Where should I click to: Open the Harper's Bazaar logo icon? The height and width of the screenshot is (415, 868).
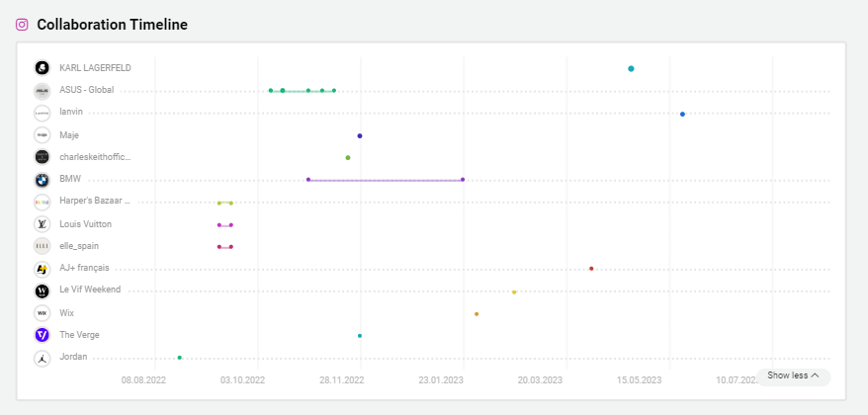point(43,202)
